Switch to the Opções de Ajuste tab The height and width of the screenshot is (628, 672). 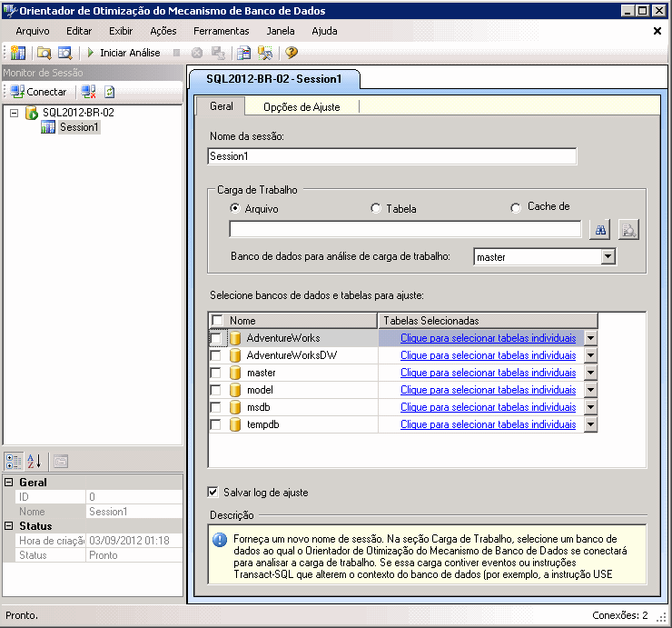point(301,106)
